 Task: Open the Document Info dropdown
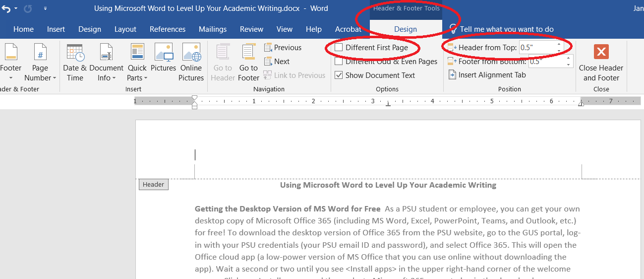coord(106,73)
